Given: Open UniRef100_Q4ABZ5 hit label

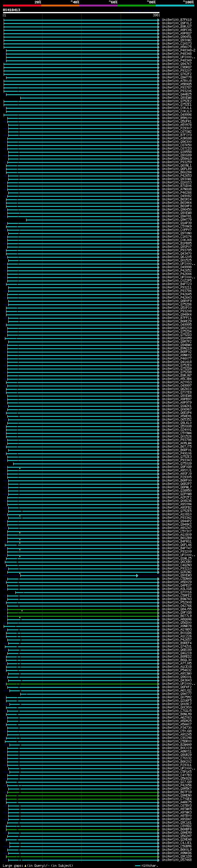Looking at the screenshot, I should (177, 94).
